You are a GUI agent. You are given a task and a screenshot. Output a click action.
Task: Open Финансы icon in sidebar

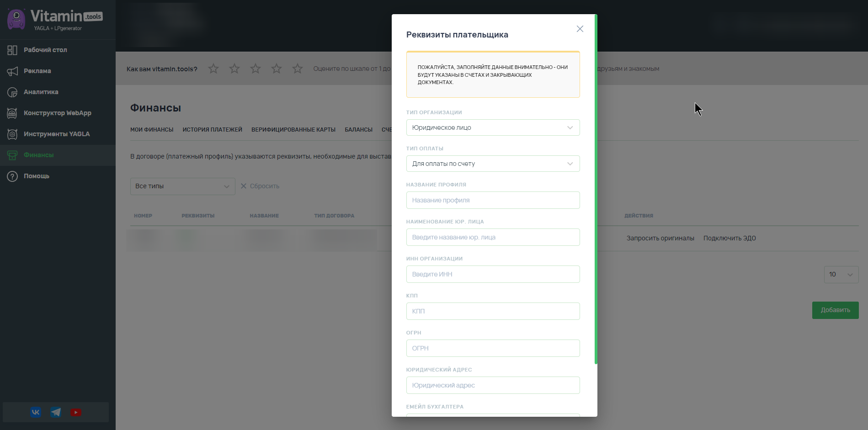(x=12, y=155)
